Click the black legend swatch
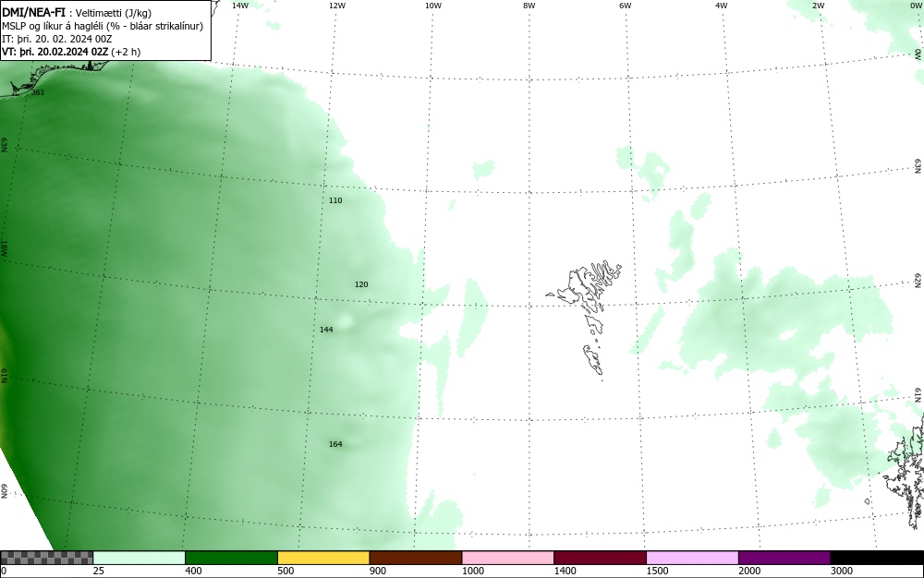 (x=877, y=558)
